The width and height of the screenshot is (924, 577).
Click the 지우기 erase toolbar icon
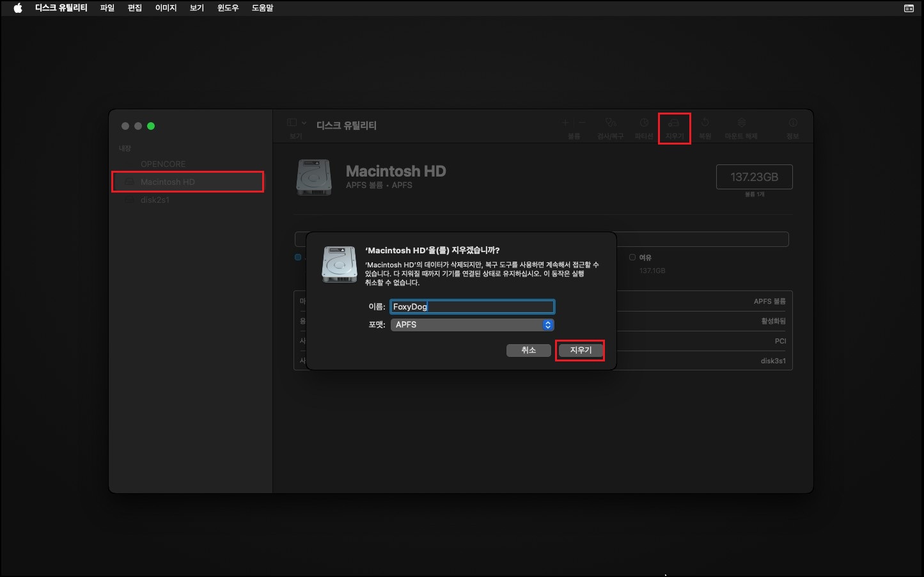[x=673, y=122]
